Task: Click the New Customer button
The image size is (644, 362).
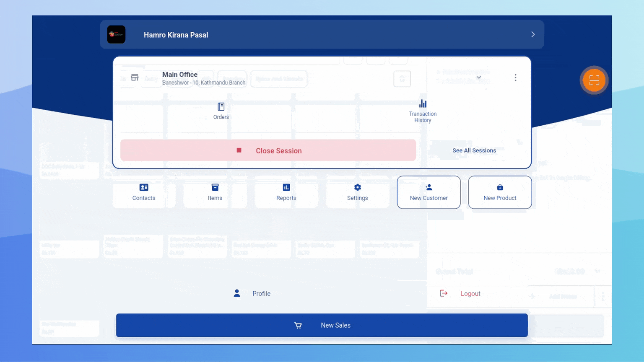Action: click(x=428, y=192)
